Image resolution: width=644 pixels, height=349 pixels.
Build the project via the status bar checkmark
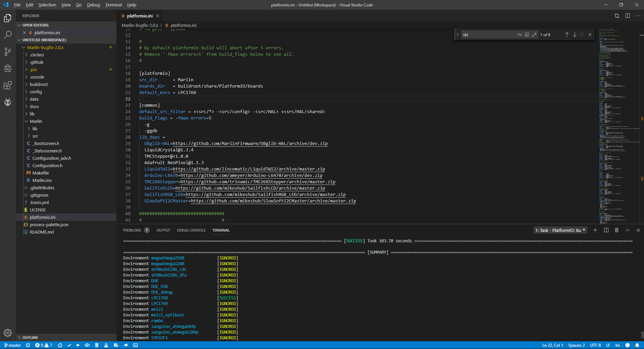point(69,345)
